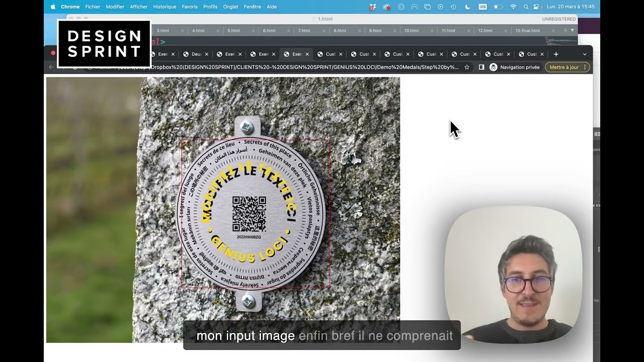Click the Chrome address bar URL
The image size is (644, 362).
click(288, 67)
